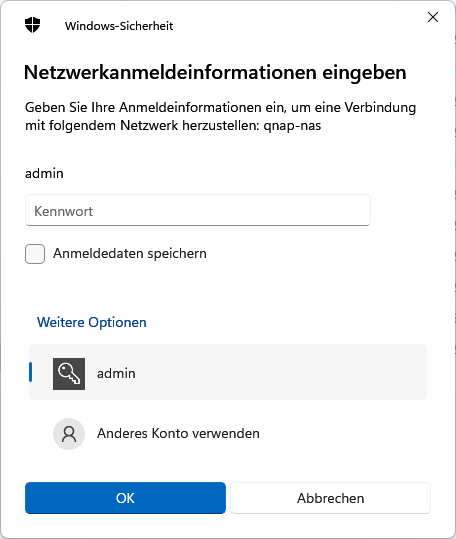The width and height of the screenshot is (456, 539).
Task: Close the dialog with the X icon
Action: (x=433, y=17)
